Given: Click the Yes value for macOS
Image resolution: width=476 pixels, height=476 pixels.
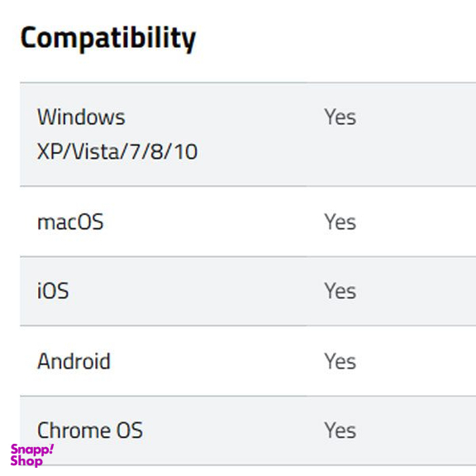Looking at the screenshot, I should 340,222.
